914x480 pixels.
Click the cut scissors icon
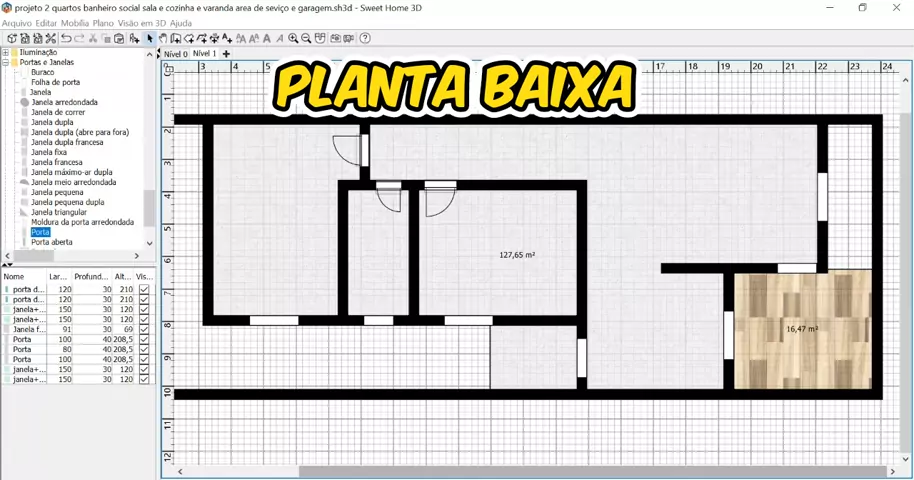pos(93,39)
